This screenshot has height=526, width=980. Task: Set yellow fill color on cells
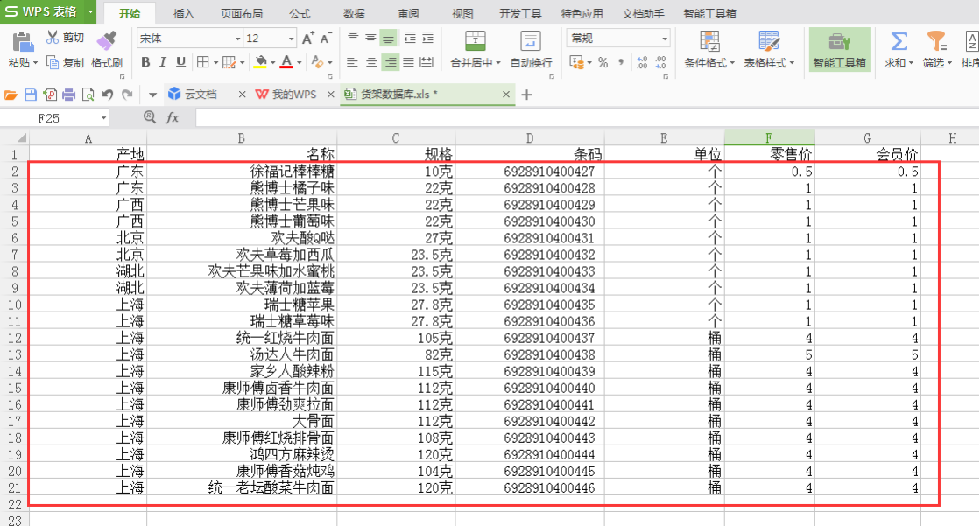click(261, 62)
